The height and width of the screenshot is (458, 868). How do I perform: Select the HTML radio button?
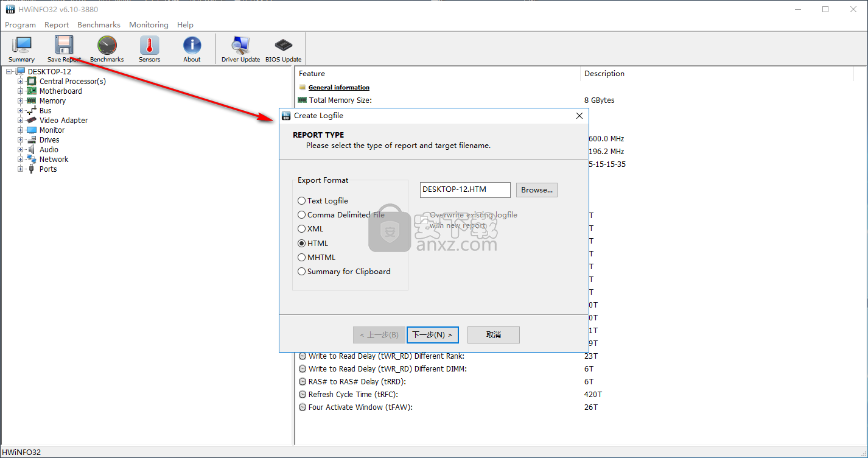click(301, 243)
